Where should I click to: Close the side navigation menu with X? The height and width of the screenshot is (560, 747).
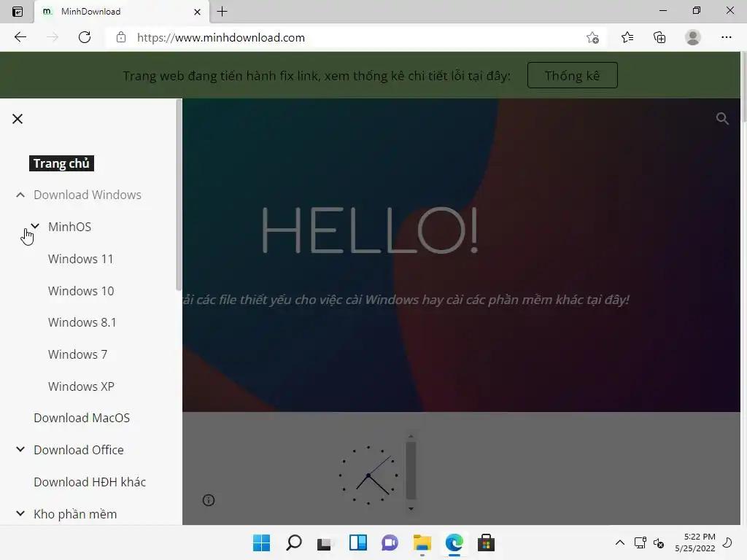(18, 119)
